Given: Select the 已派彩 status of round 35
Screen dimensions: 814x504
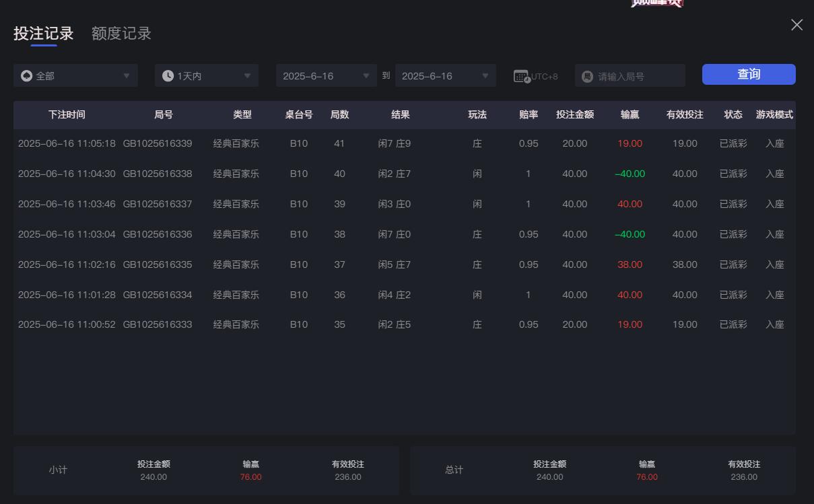Looking at the screenshot, I should [x=732, y=324].
